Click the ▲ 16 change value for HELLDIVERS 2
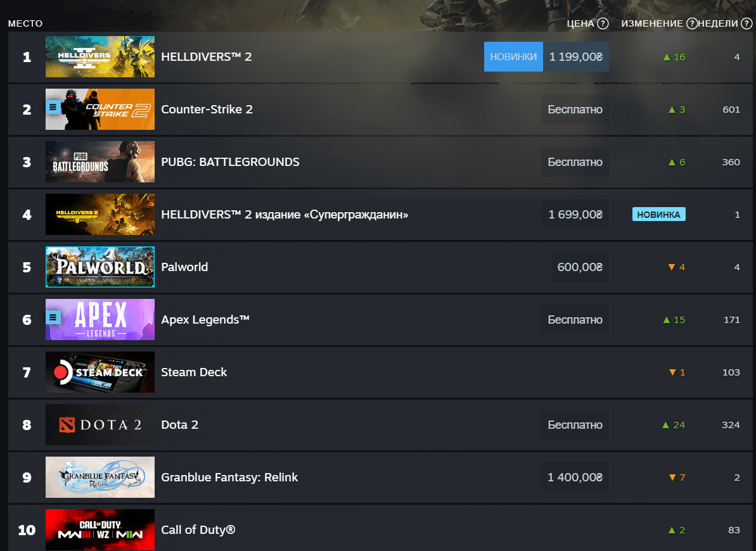The image size is (756, 551). pyautogui.click(x=674, y=57)
